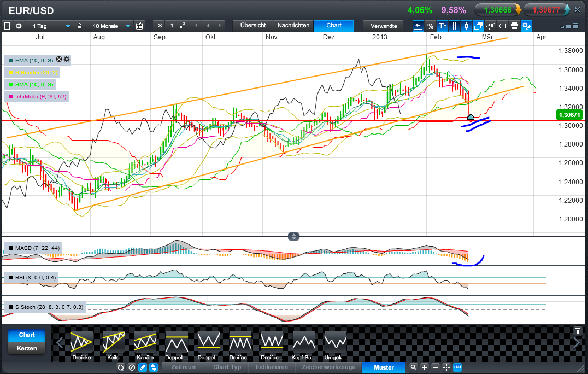This screenshot has width=588, height=374.
Task: Show previous patterns with left arrow
Action: pyautogui.click(x=60, y=342)
